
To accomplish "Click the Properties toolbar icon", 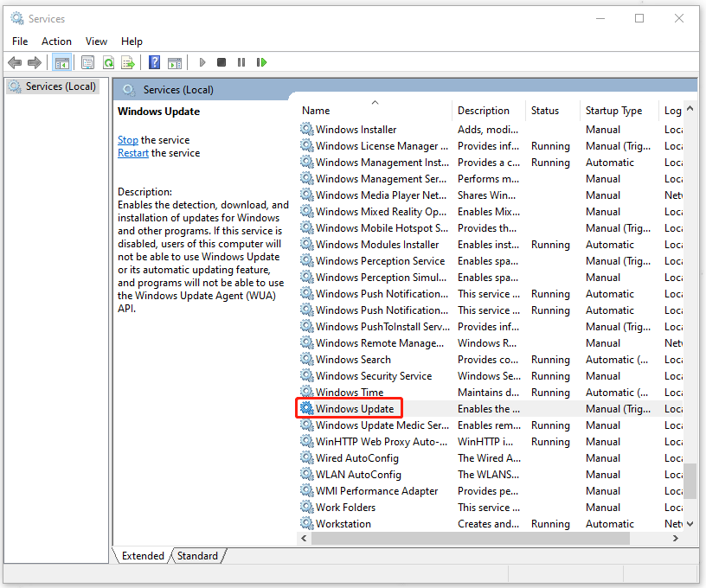I will coord(87,62).
